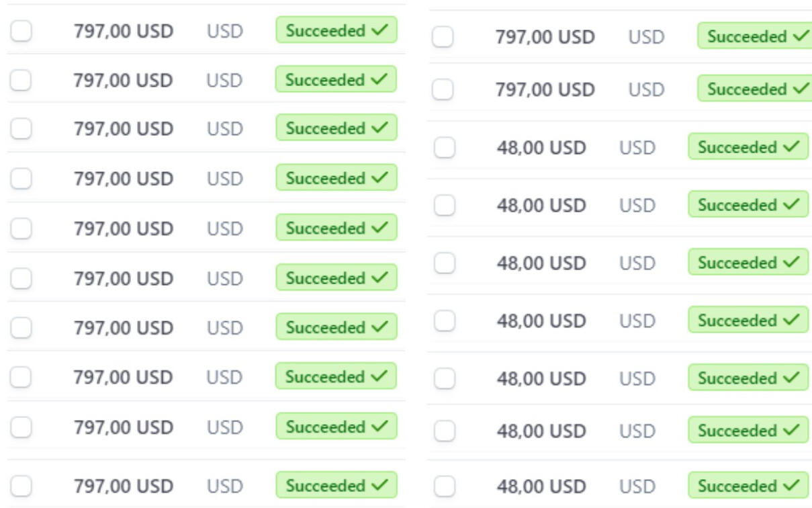This screenshot has width=812, height=508.
Task: Open the last 48,00 USD payment amount
Action: [541, 486]
